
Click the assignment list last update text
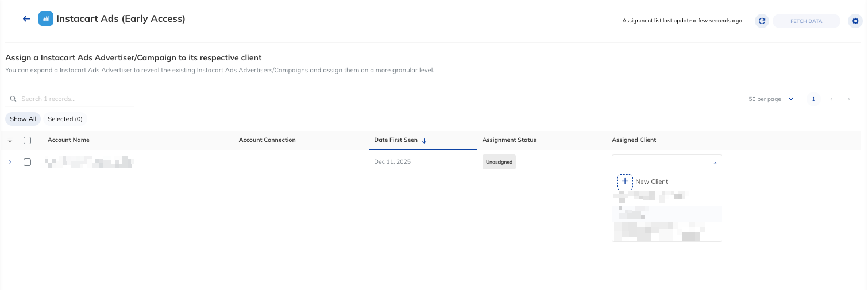682,21
